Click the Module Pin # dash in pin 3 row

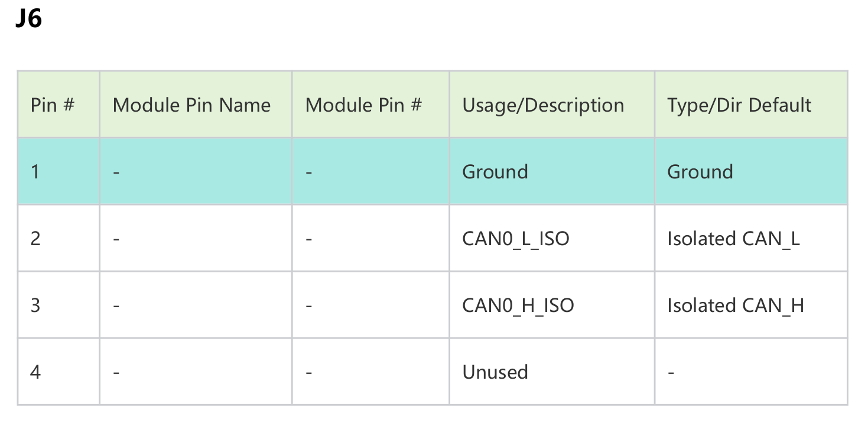pos(309,305)
